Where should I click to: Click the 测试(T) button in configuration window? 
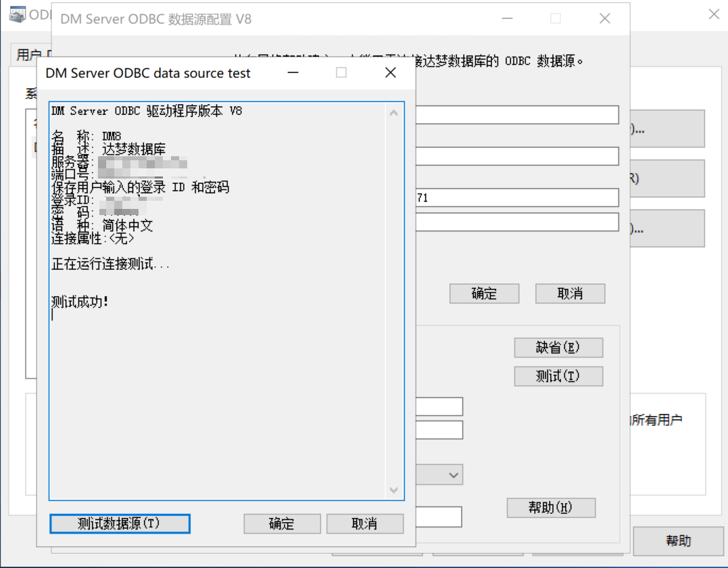tap(558, 376)
